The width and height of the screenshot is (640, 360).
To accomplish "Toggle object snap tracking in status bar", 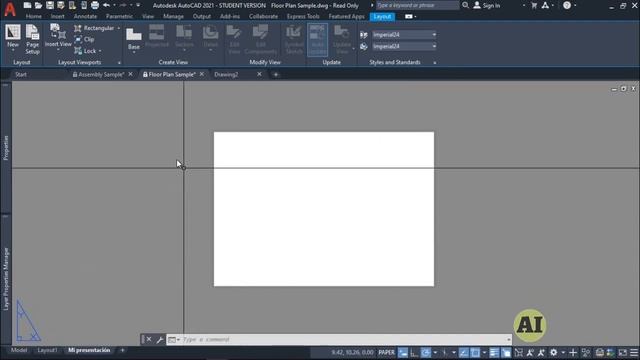I will point(464,352).
